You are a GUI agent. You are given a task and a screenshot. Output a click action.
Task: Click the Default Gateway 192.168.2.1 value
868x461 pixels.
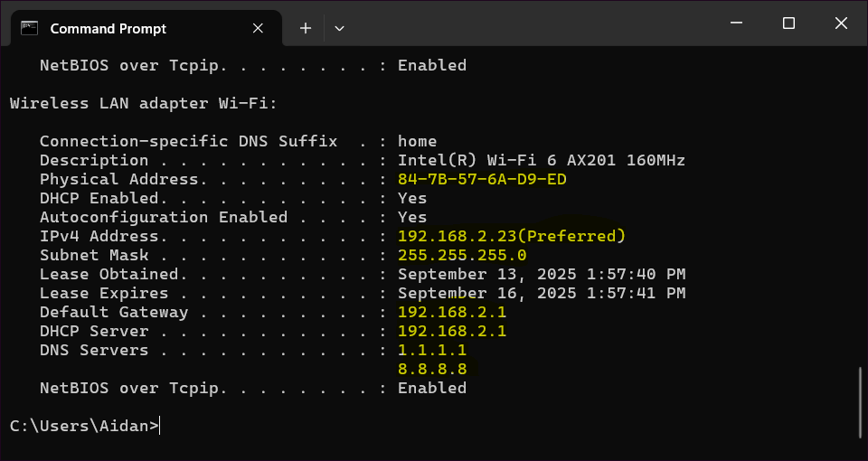[452, 312]
